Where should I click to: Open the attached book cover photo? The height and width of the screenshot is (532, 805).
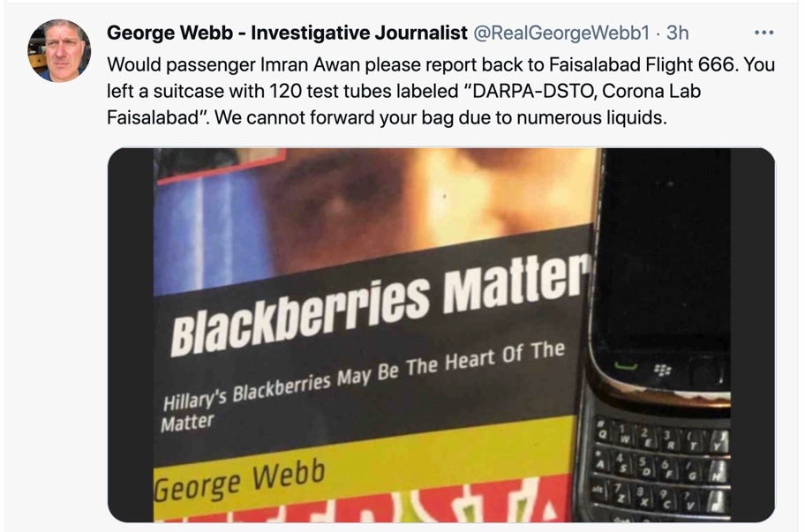[441, 335]
